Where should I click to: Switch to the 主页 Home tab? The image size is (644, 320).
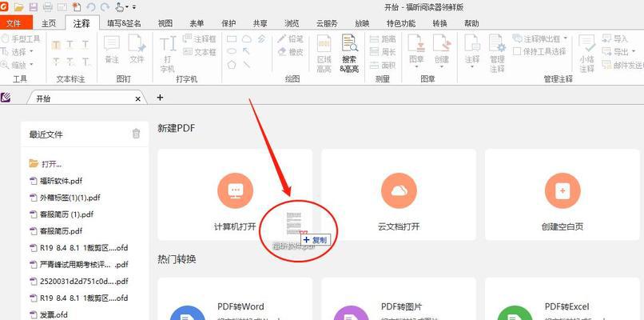coord(49,23)
